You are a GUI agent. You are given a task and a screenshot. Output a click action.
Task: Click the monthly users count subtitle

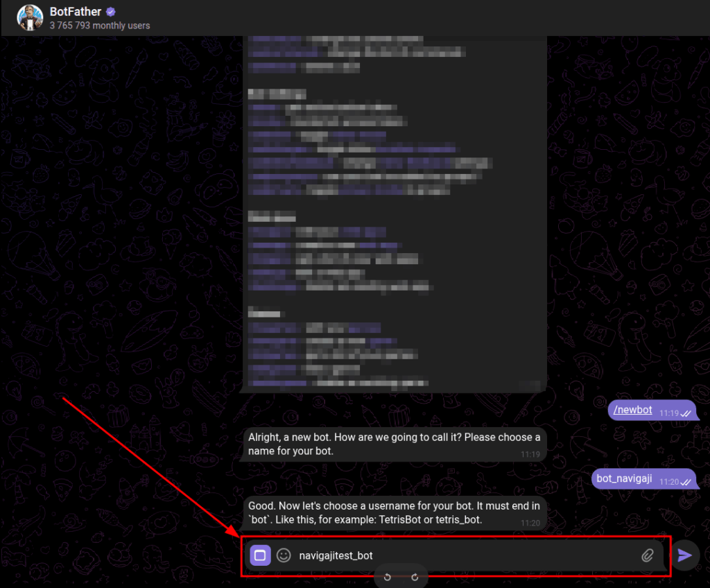[x=99, y=26]
